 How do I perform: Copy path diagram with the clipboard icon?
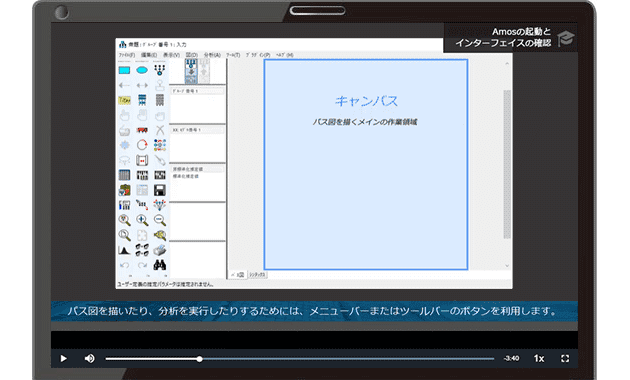(x=125, y=190)
